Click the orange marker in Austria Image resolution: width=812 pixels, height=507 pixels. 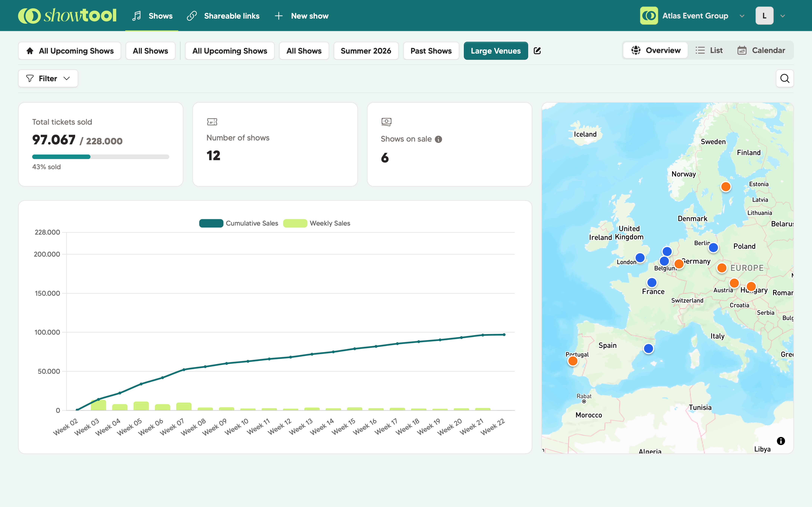734,283
